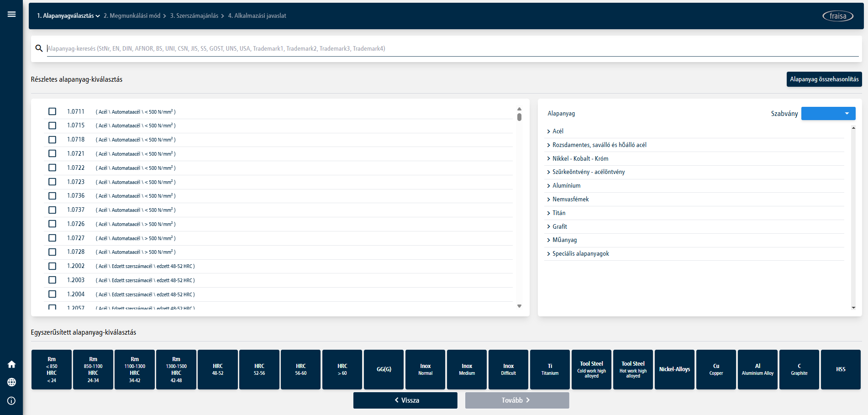Click the material number 1.2003
Viewport: 868px width, 415px height.
click(76, 280)
